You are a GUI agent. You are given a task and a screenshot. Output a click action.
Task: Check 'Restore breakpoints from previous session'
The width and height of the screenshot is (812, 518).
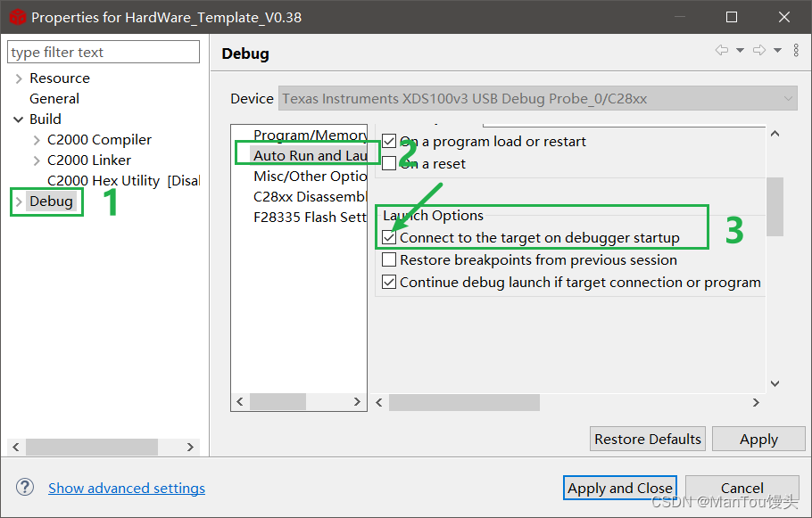coord(390,259)
